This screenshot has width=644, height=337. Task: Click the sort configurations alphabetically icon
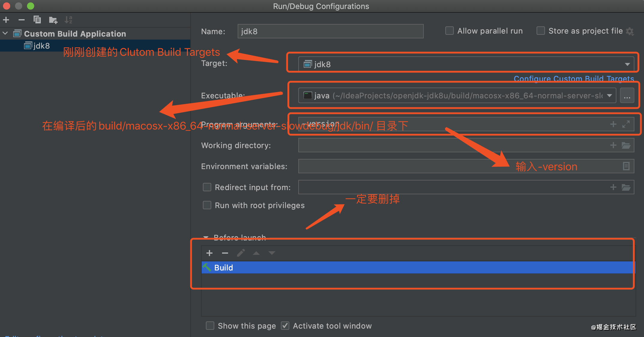click(69, 20)
